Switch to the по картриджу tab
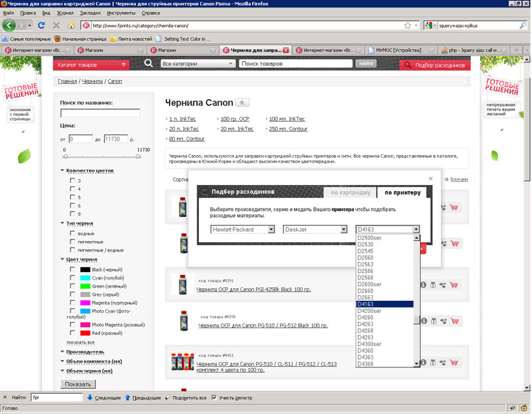532x414 pixels. [x=350, y=192]
